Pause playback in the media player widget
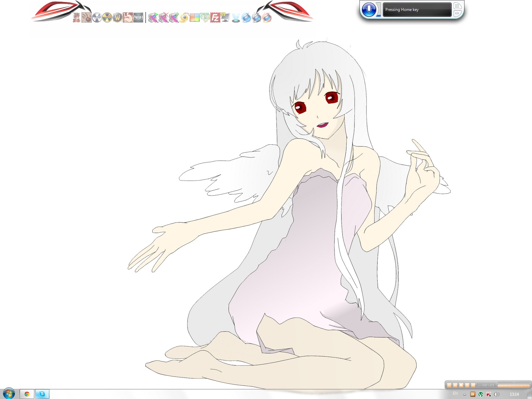Viewport: 532px width, 399px height. click(x=455, y=385)
